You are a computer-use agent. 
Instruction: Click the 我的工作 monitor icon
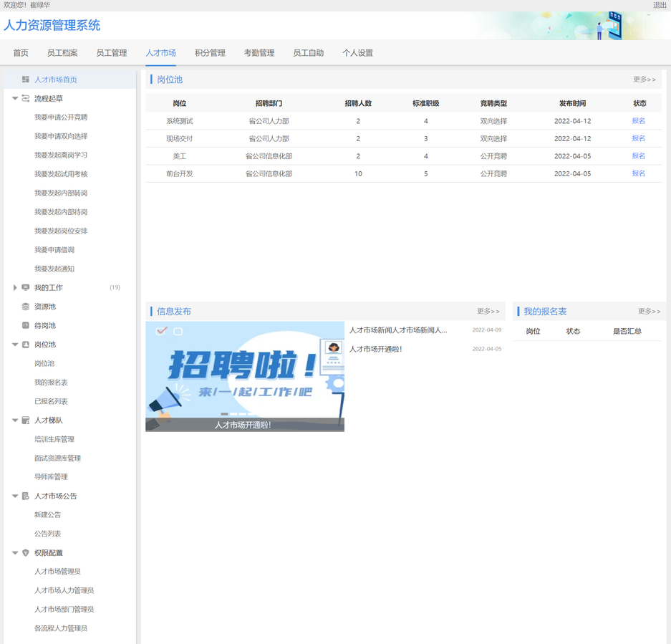tap(26, 287)
